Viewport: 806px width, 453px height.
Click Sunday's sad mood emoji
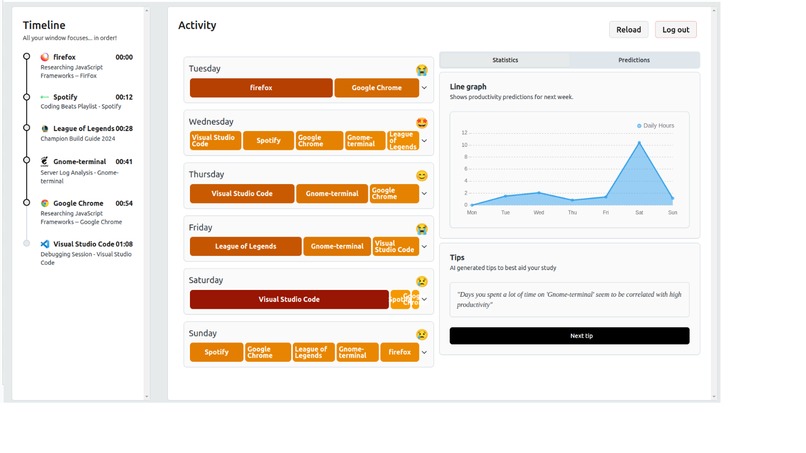pos(422,335)
